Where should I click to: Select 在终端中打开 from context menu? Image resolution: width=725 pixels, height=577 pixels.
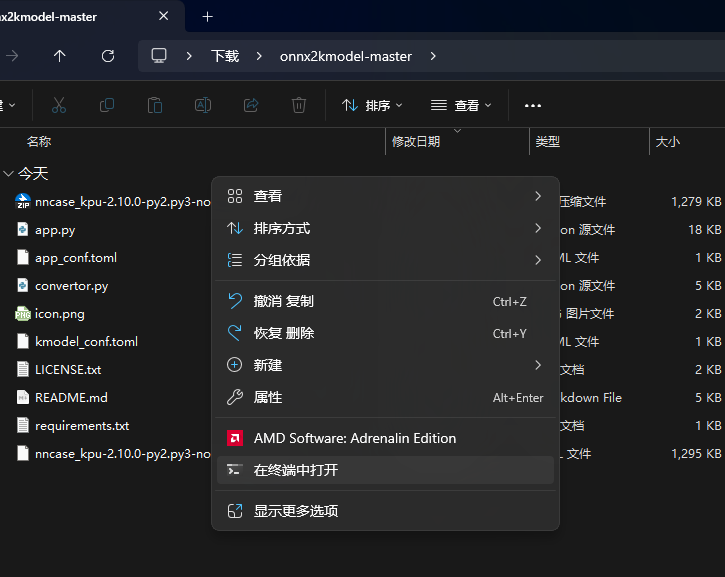coord(385,470)
